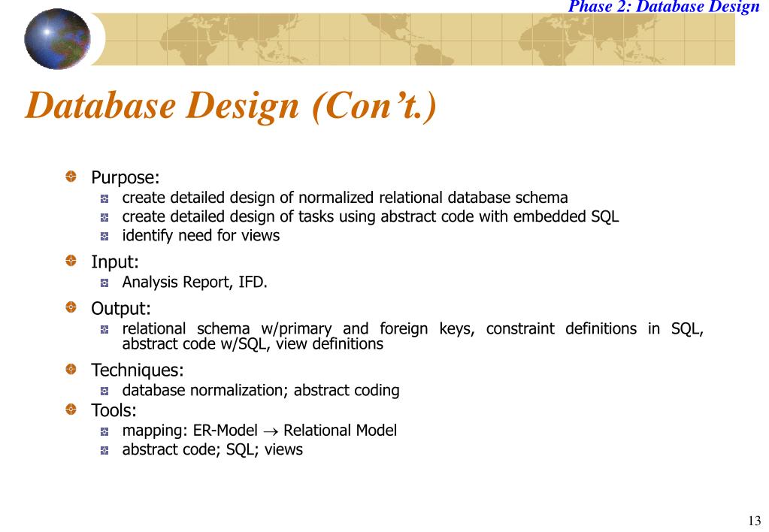
Task: Click square bullet beside 'create detailed design of normalized' line
Action: point(104,198)
